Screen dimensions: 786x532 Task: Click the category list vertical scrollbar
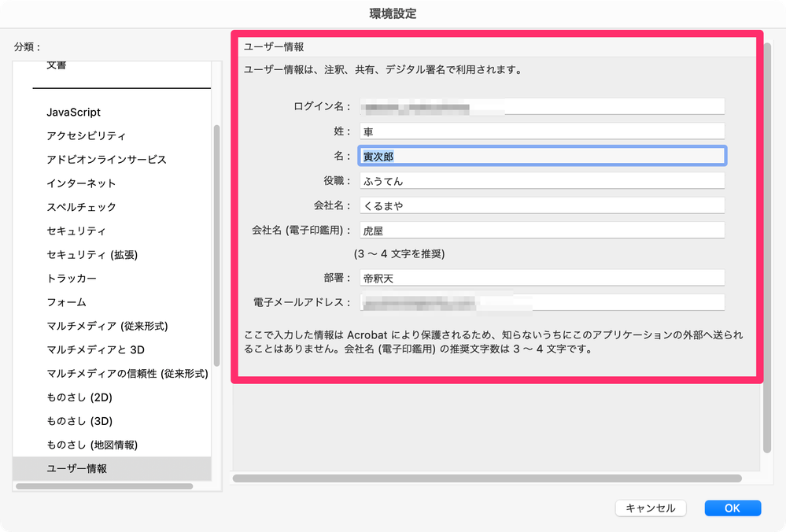pyautogui.click(x=216, y=246)
